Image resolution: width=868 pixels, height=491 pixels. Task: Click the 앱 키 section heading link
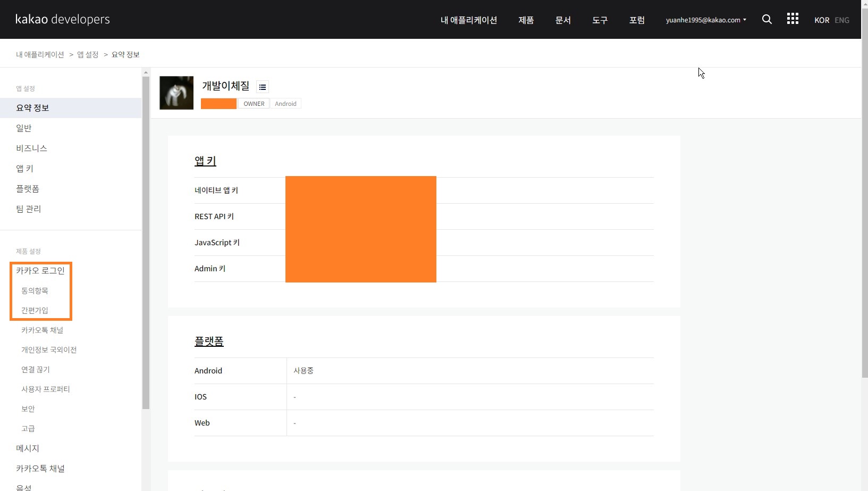coord(205,161)
